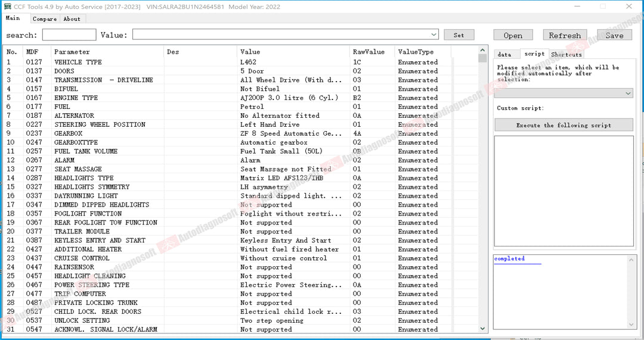Select KEYLESS ENTRY AND START parameter

(x=100, y=241)
